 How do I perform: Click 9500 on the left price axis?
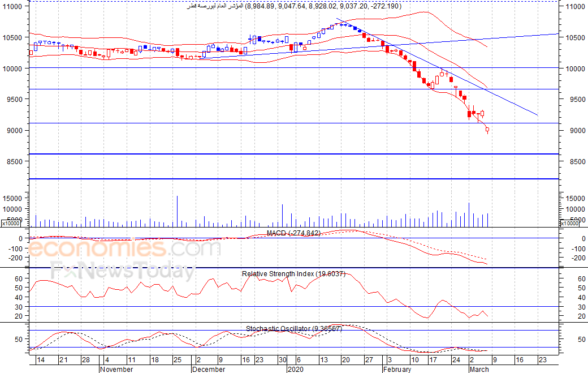[x=15, y=100]
